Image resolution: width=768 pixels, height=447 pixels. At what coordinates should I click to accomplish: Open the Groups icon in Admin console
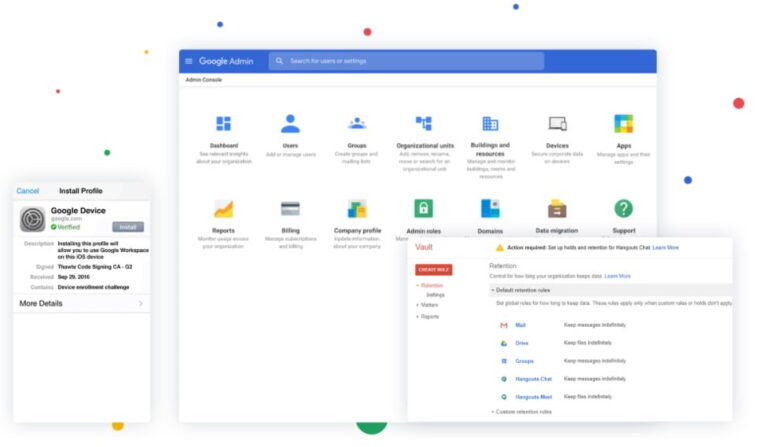pyautogui.click(x=357, y=123)
